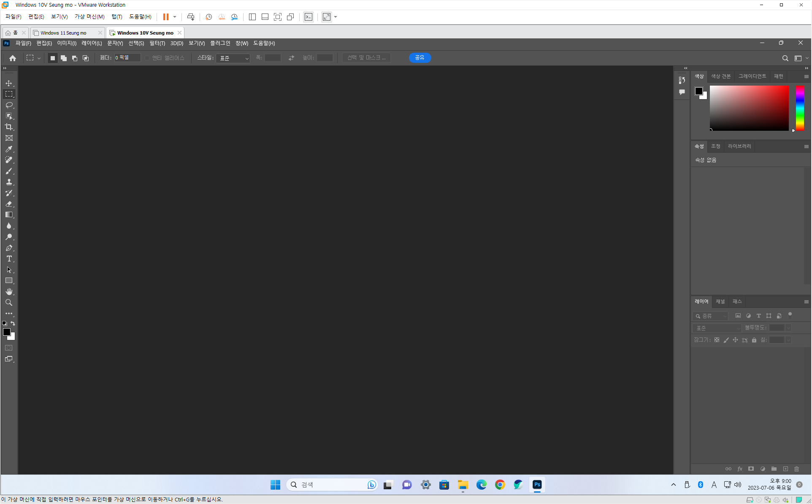Select the Hand tool
812x504 pixels.
[9, 292]
